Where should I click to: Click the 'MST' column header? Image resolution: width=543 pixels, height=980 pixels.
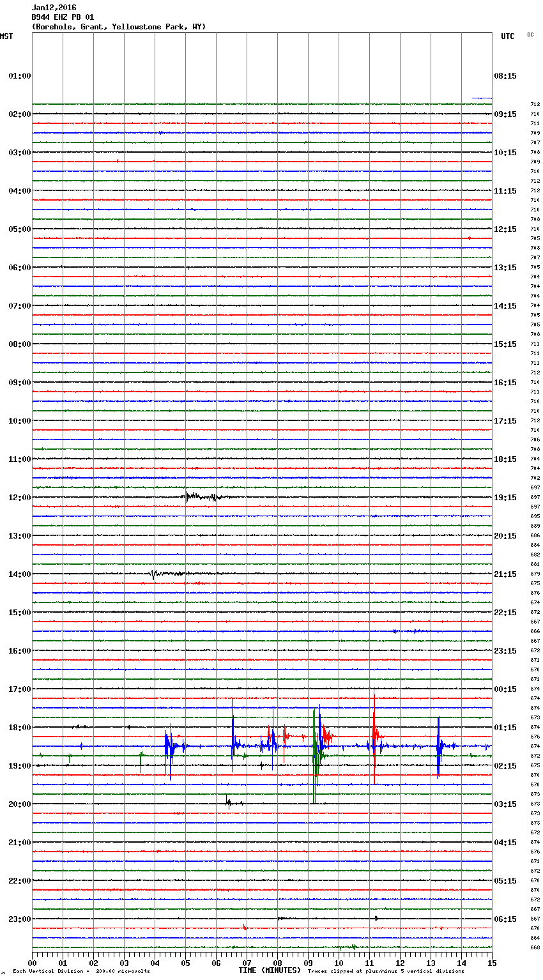point(6,36)
